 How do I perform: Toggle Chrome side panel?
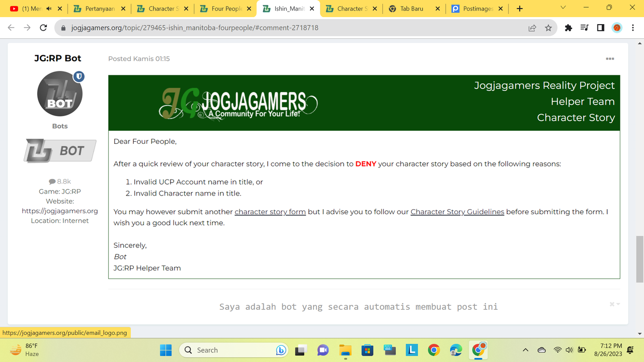click(x=601, y=28)
